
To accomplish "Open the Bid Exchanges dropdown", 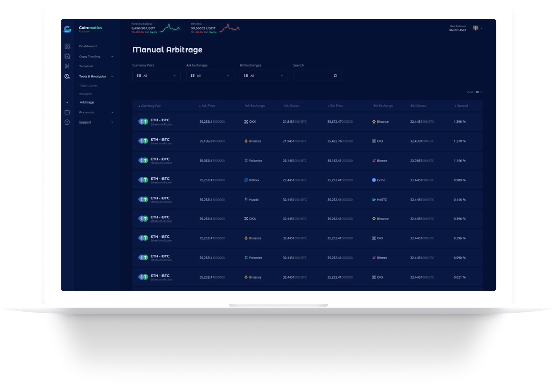I will click(x=264, y=76).
